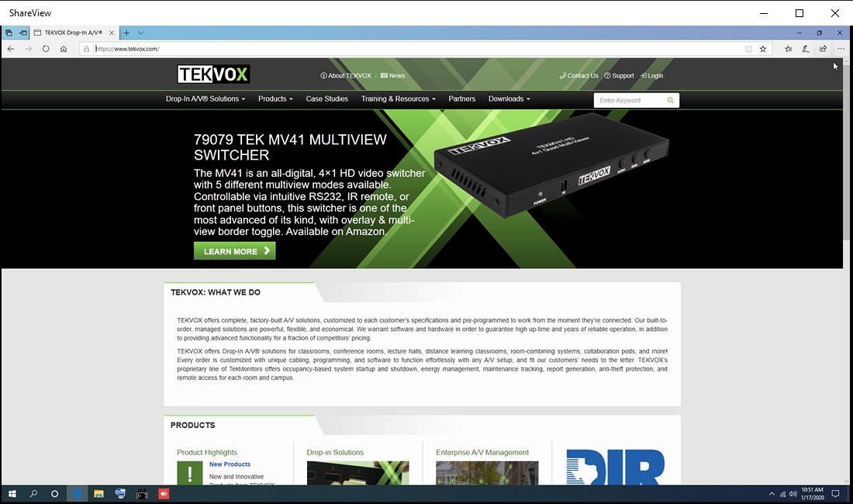853x504 pixels.
Task: Open Case Studies menu item
Action: 327,99
